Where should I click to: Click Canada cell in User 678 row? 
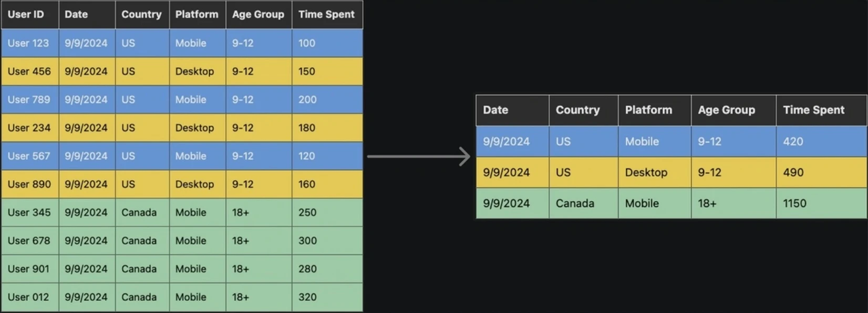tap(139, 241)
